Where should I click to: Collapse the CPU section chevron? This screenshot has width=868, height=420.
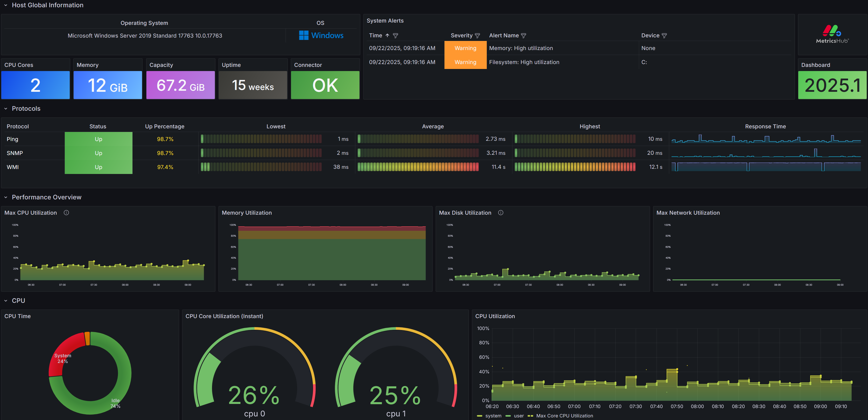coord(6,301)
